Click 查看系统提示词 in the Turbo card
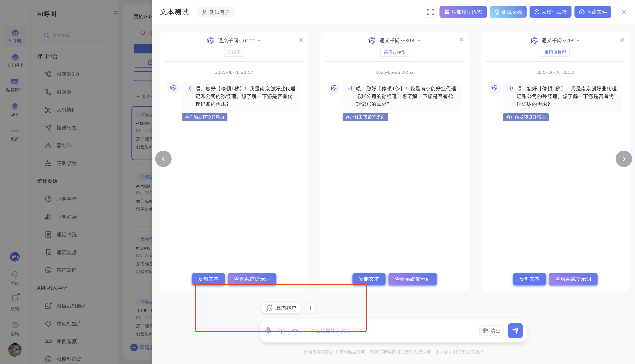 pyautogui.click(x=252, y=279)
